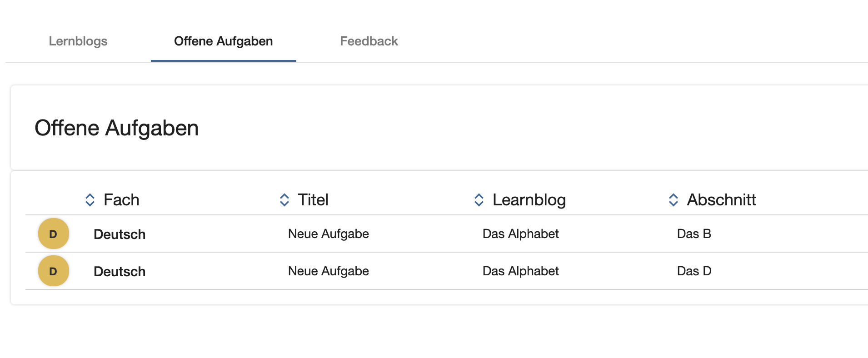Open Neue Aufgabe in the Das B row
The width and height of the screenshot is (868, 358).
click(x=329, y=234)
